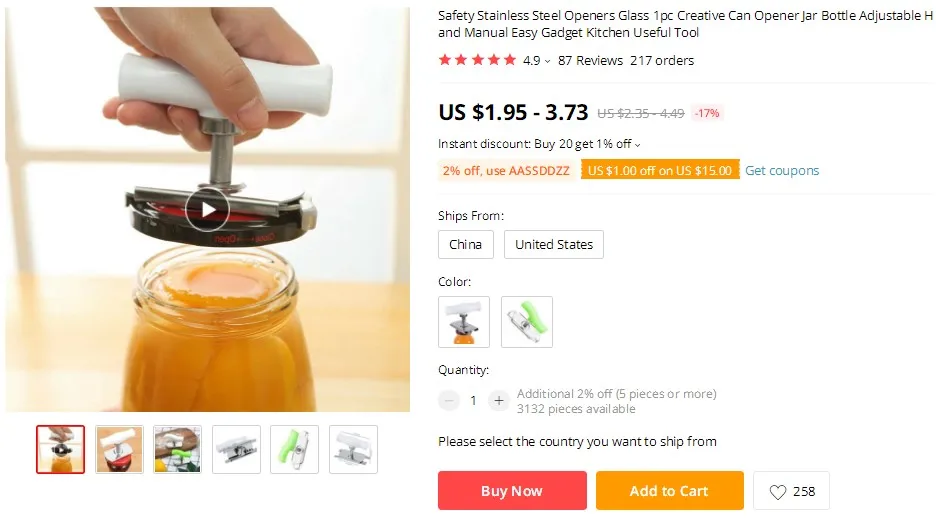
Task: Increase quantity with plus icon
Action: coord(499,400)
